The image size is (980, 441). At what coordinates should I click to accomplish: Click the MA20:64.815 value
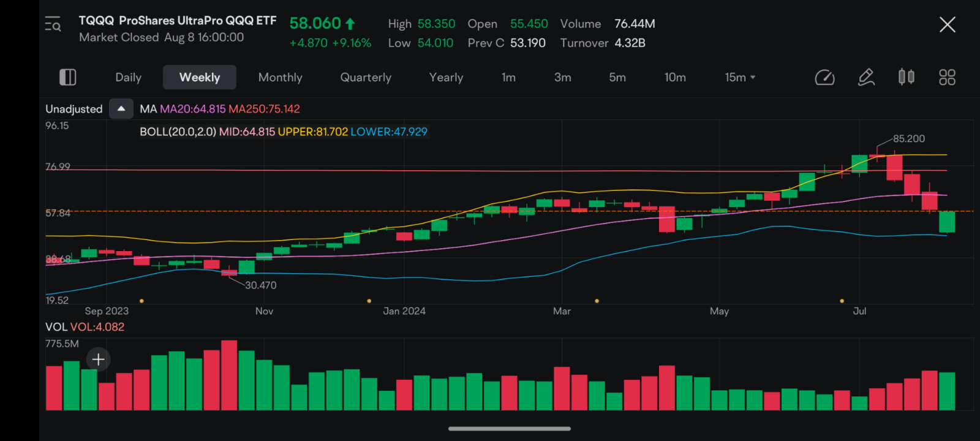pyautogui.click(x=193, y=109)
